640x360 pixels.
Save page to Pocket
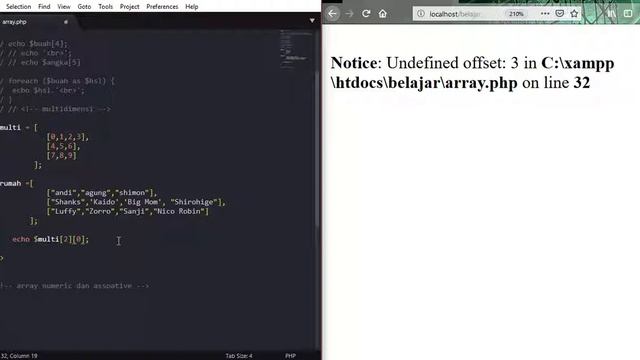[560, 13]
